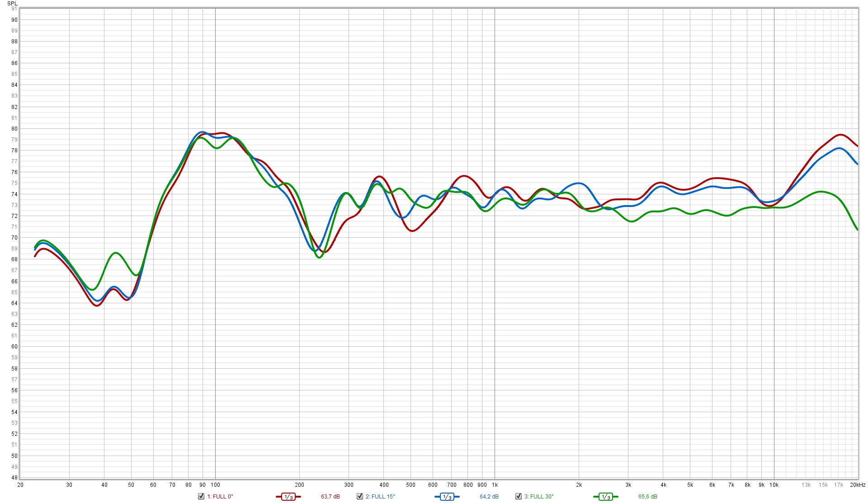The width and height of the screenshot is (868, 503).
Task: Open the SPL axis label
Action: (12, 3)
